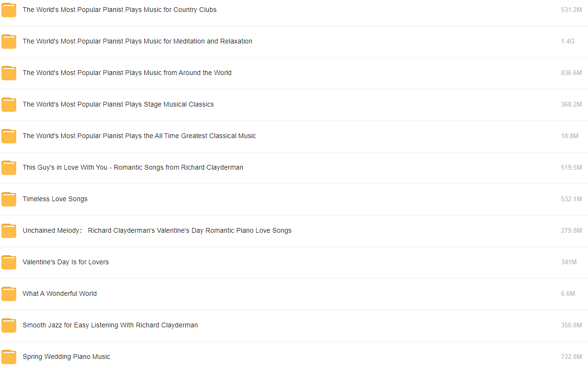Click the 836.6M size entry
Screen dimensions: 588x368
pyautogui.click(x=571, y=73)
